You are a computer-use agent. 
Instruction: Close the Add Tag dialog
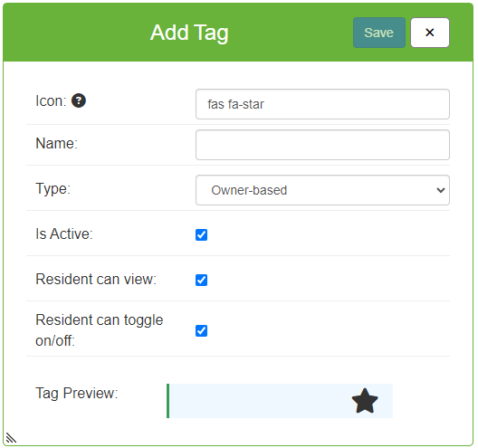(x=430, y=33)
